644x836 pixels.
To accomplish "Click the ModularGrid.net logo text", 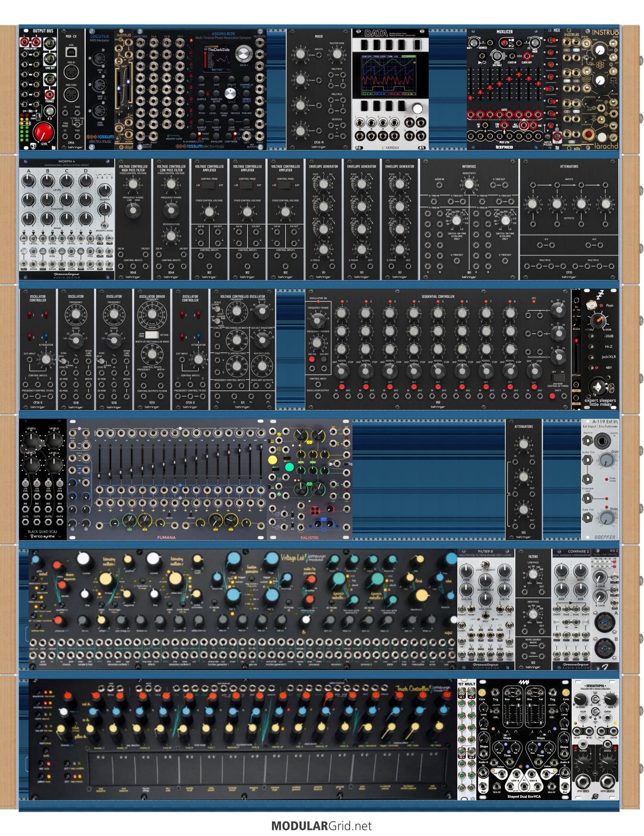I will [x=322, y=826].
